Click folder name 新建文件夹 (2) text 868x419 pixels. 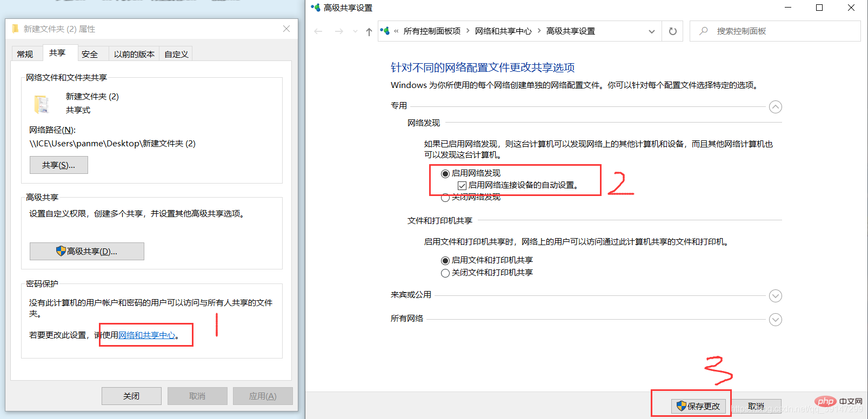pos(92,97)
